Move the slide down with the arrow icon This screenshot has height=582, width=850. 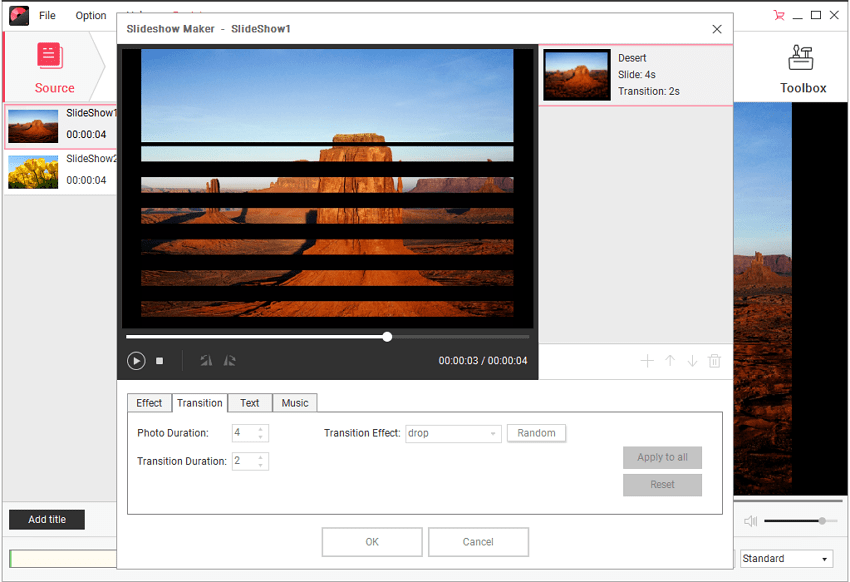pos(692,361)
